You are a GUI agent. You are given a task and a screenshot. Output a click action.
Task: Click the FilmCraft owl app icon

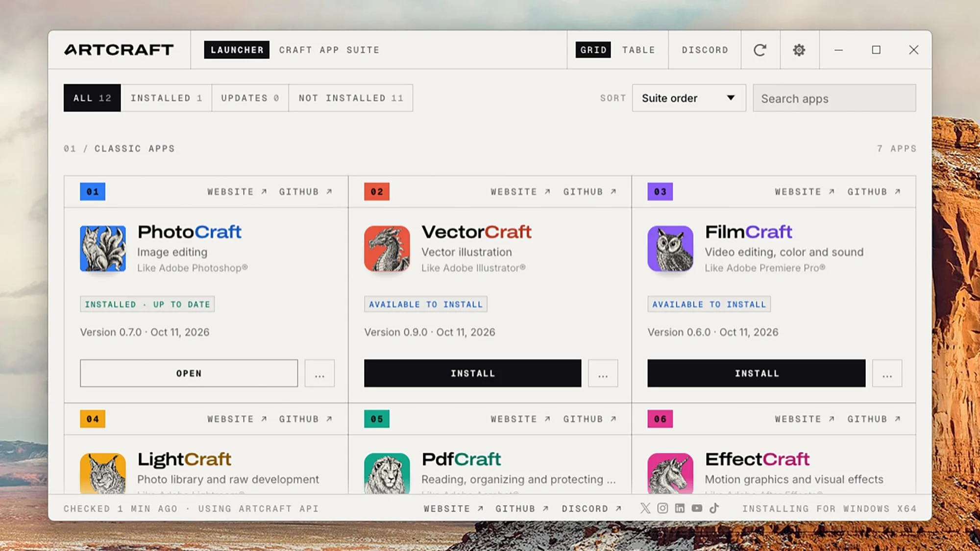[670, 248]
